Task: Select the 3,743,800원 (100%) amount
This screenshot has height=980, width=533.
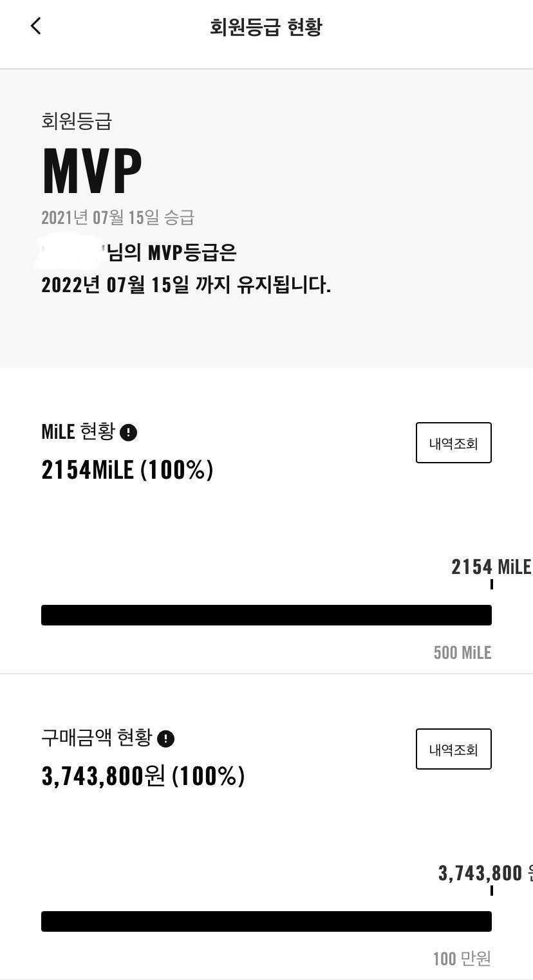Action: (143, 776)
